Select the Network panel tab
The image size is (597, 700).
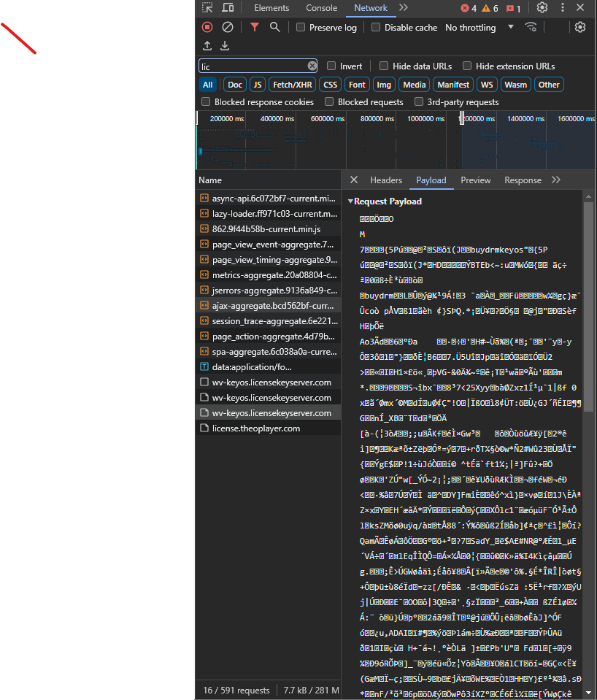coord(371,8)
